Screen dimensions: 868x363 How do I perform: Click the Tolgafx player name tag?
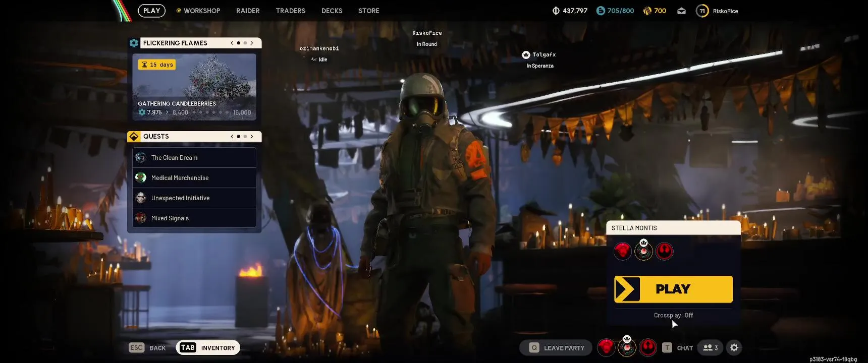(544, 54)
